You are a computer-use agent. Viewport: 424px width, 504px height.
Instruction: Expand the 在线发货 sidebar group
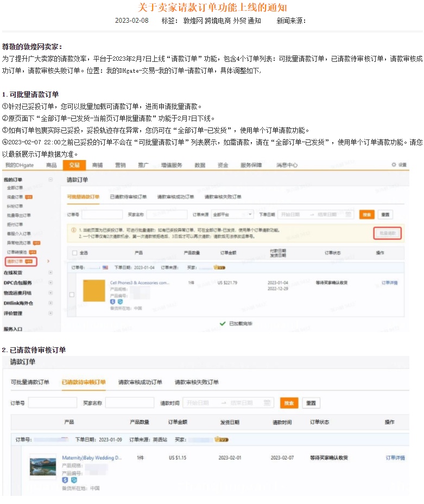tap(50, 272)
